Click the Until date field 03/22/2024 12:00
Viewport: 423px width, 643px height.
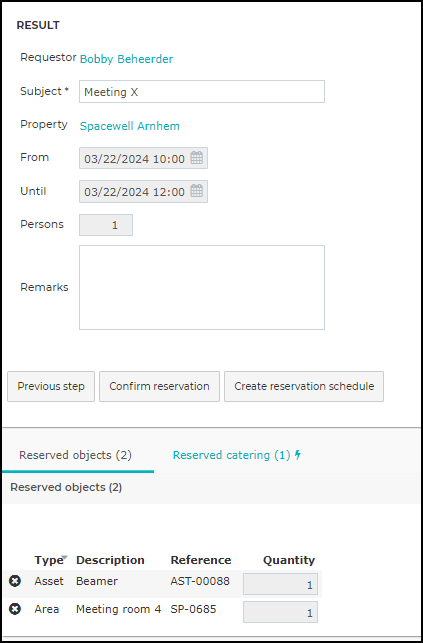click(143, 191)
